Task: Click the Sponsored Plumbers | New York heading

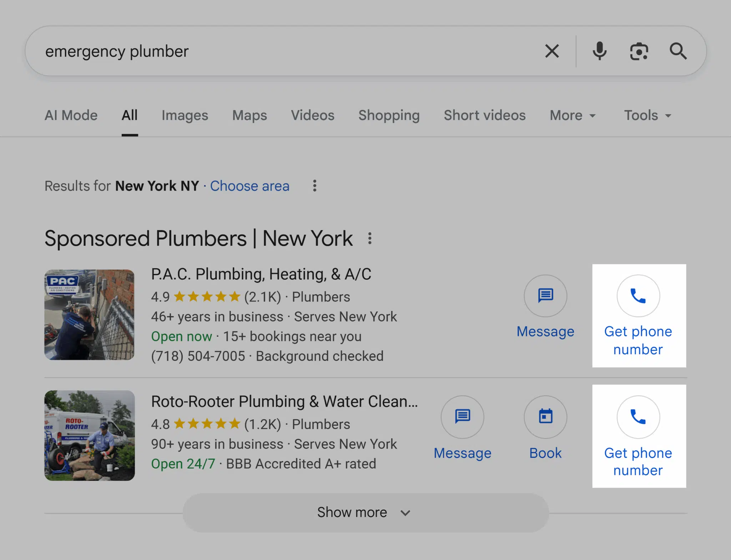Action: [x=198, y=238]
